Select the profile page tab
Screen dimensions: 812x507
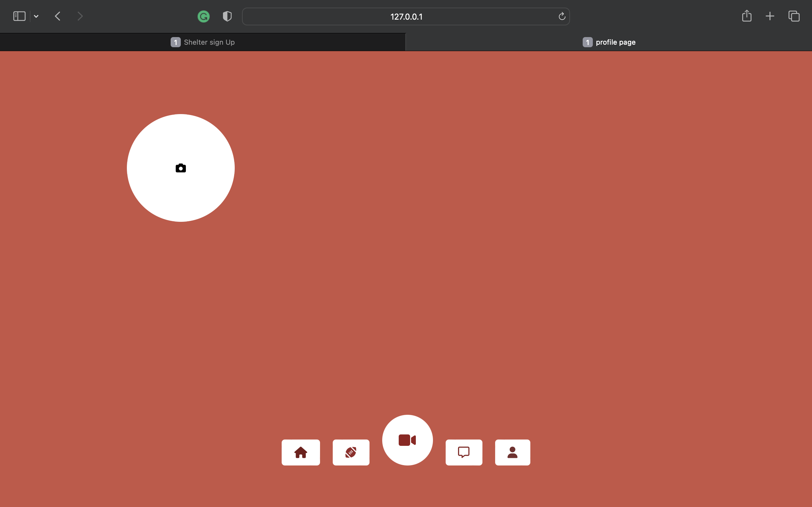tap(609, 42)
